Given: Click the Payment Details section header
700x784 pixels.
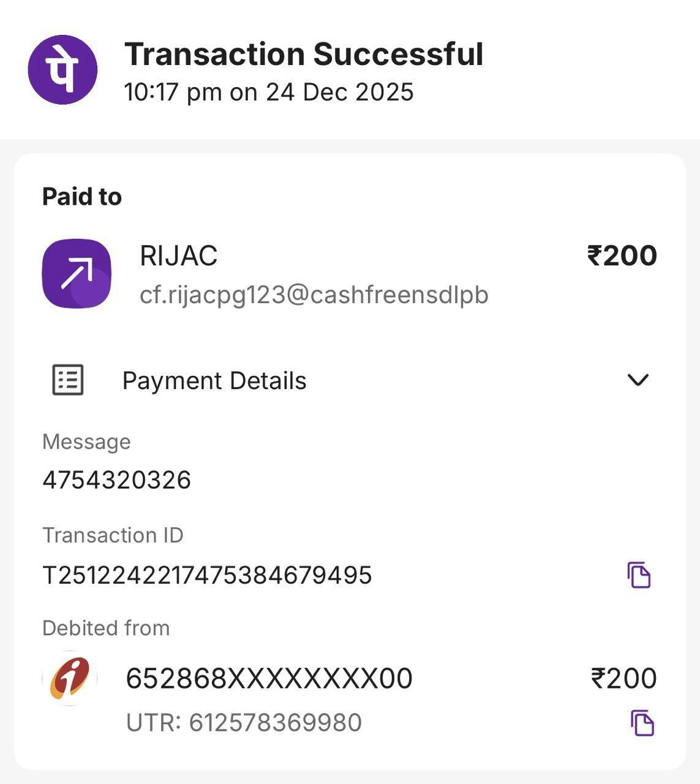Looking at the screenshot, I should (214, 381).
